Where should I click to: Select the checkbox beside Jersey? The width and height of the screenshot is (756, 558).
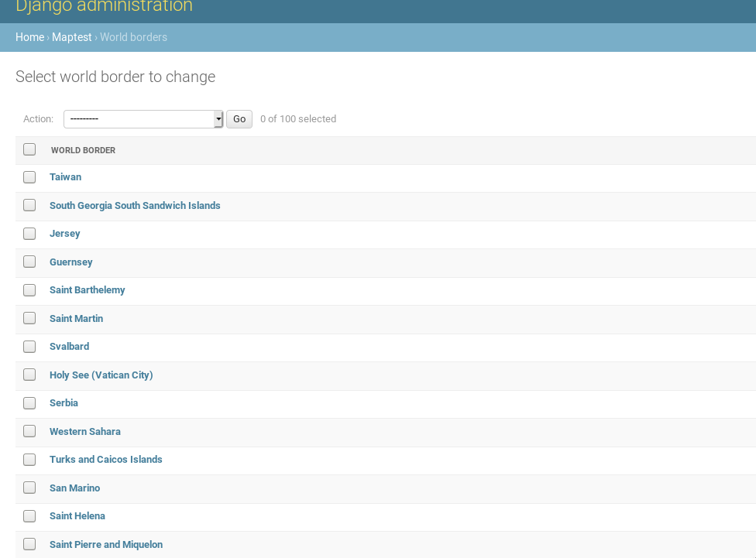(x=29, y=234)
